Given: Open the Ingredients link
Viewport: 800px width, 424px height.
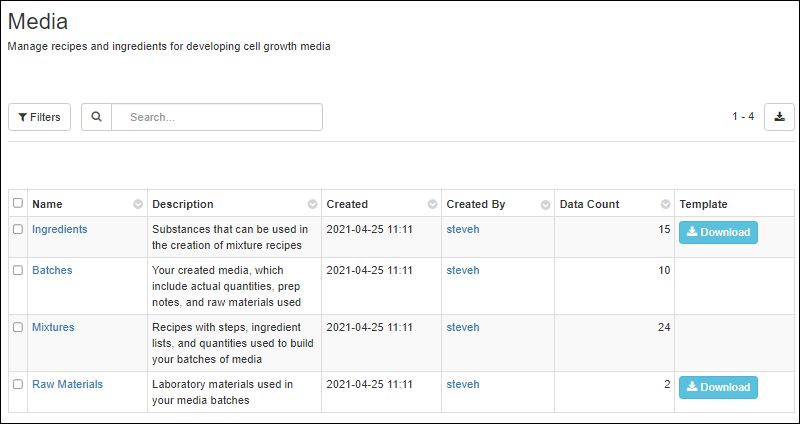Looking at the screenshot, I should 59,229.
